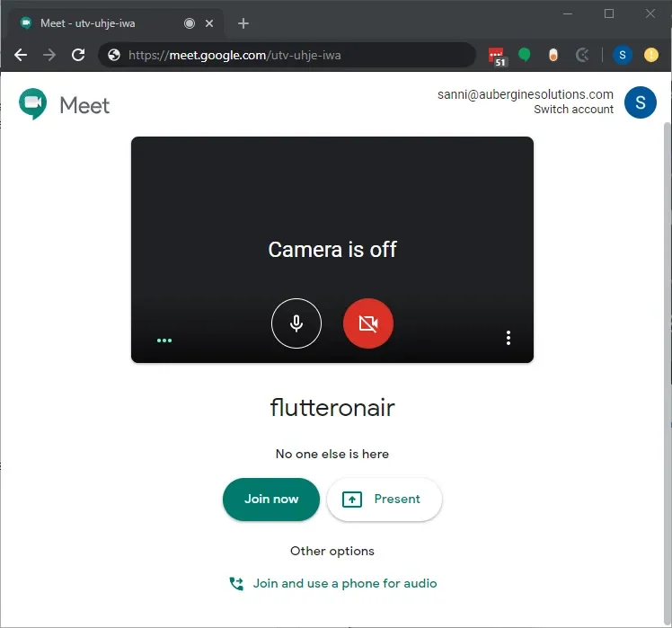The height and width of the screenshot is (628, 672).
Task: Reload the Meet page
Action: point(78,55)
